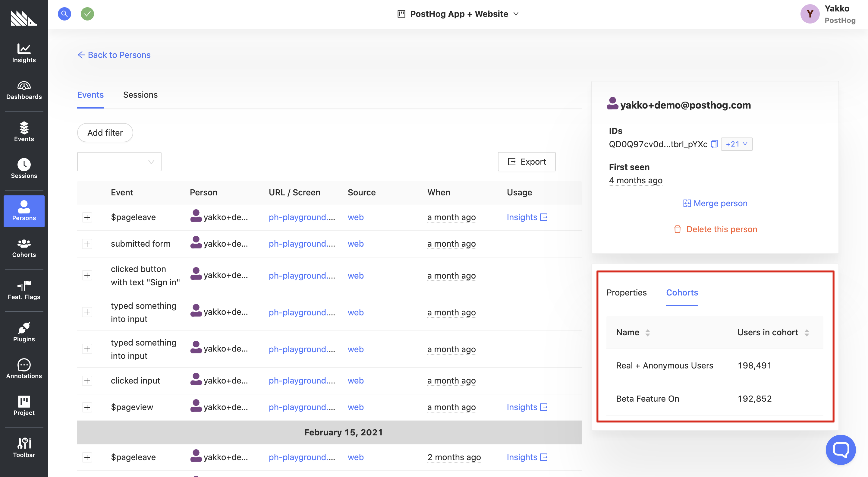The image size is (868, 477).
Task: Open Cohorts in the sidebar
Action: 24,248
